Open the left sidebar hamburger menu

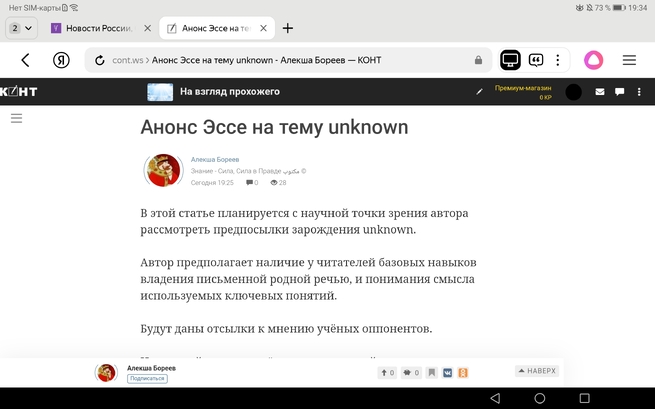click(16, 118)
